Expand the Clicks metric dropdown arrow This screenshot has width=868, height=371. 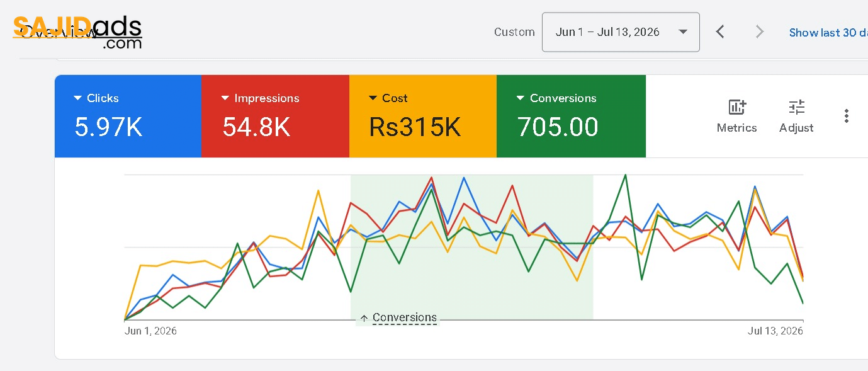pos(78,98)
